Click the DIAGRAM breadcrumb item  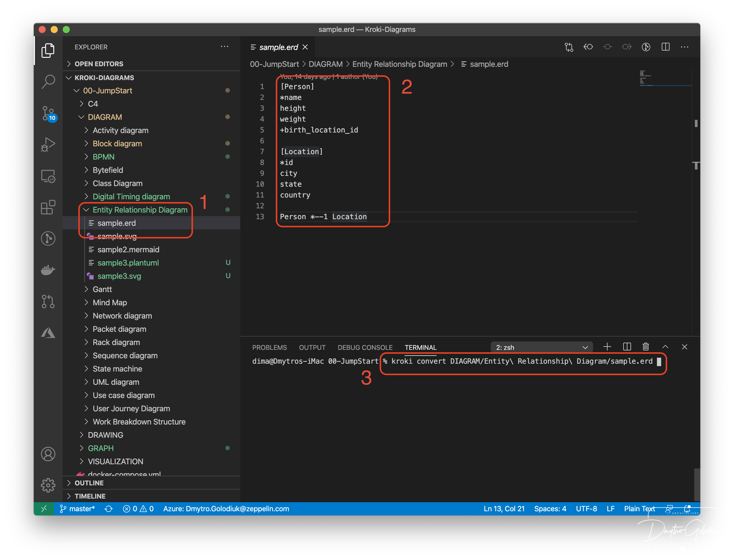[325, 64]
